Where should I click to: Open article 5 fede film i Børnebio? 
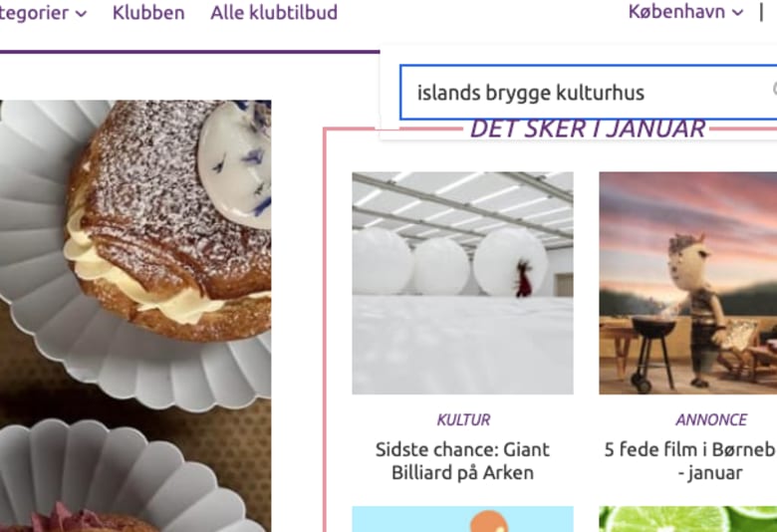690,461
